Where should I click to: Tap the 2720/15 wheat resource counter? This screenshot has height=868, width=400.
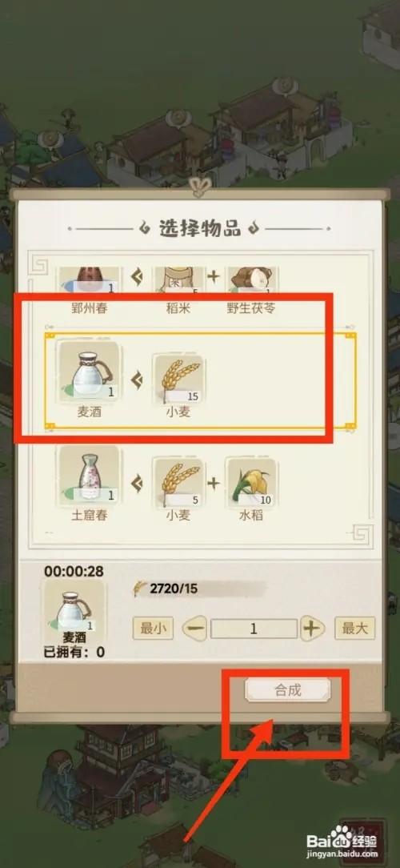coord(166,589)
